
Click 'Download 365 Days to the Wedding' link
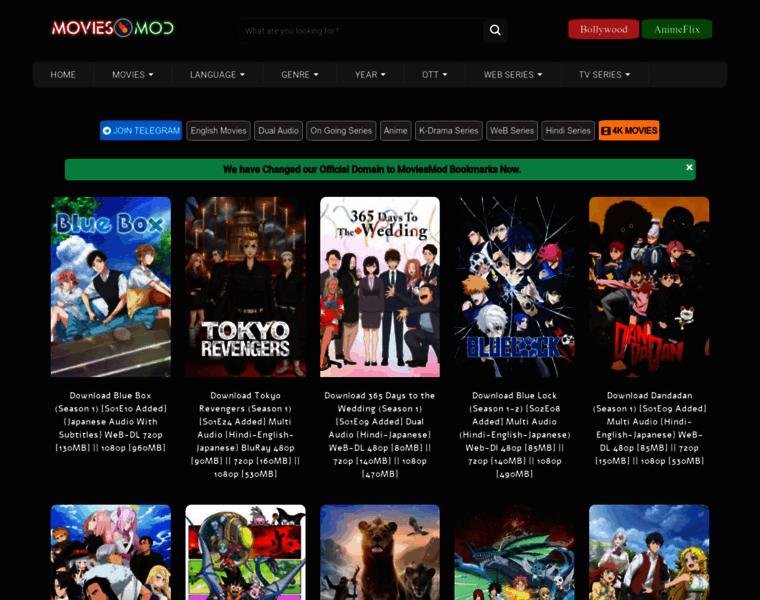tap(380, 435)
